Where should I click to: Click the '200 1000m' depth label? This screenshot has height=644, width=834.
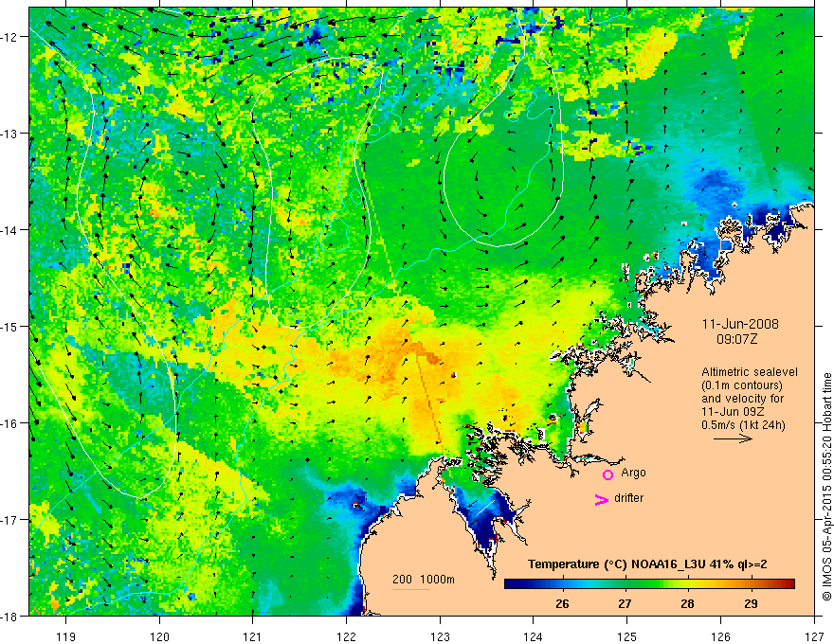point(424,580)
